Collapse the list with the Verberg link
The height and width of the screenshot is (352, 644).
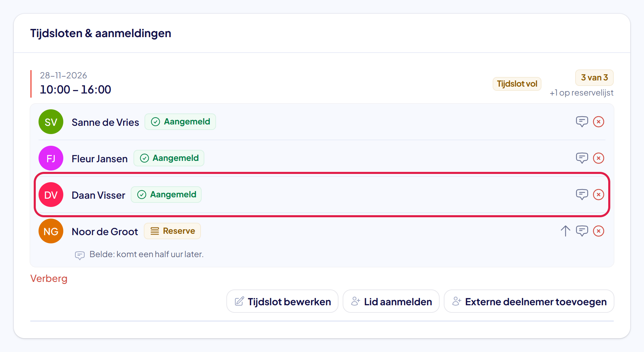pos(49,278)
